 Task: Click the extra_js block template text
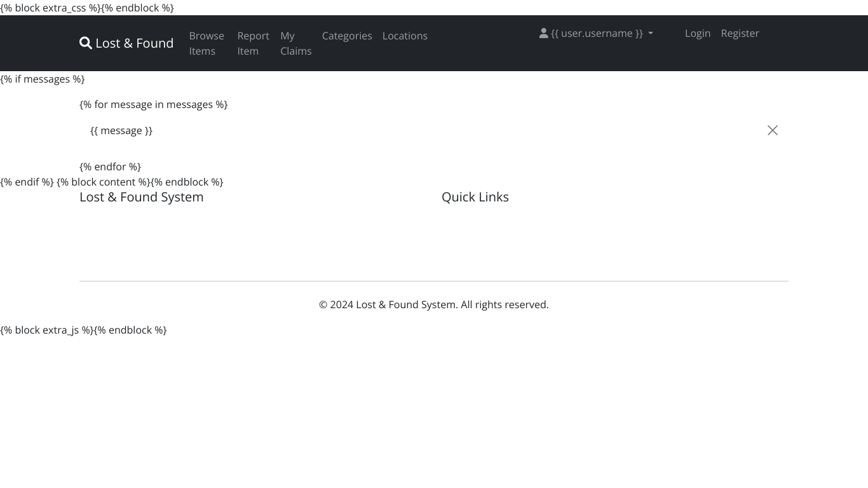(83, 330)
